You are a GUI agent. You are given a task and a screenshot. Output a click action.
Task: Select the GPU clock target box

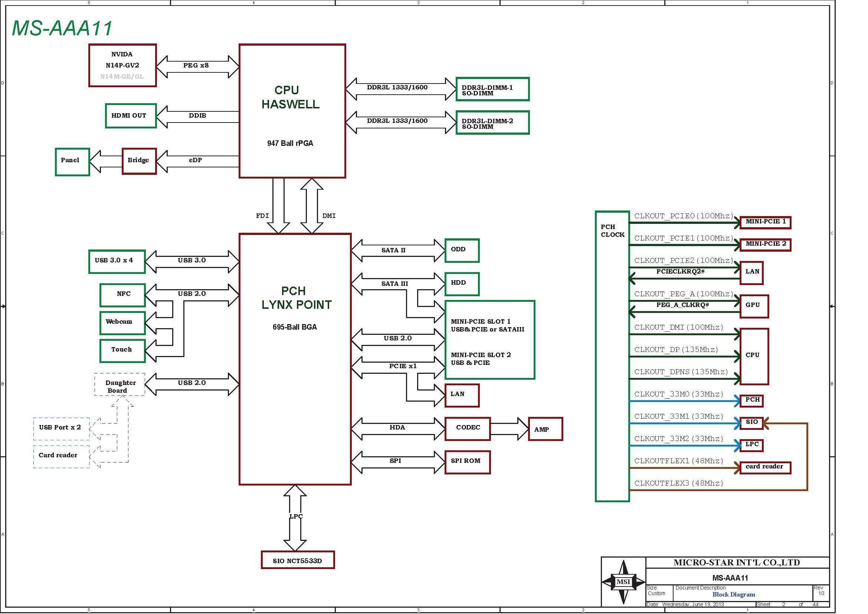click(754, 306)
